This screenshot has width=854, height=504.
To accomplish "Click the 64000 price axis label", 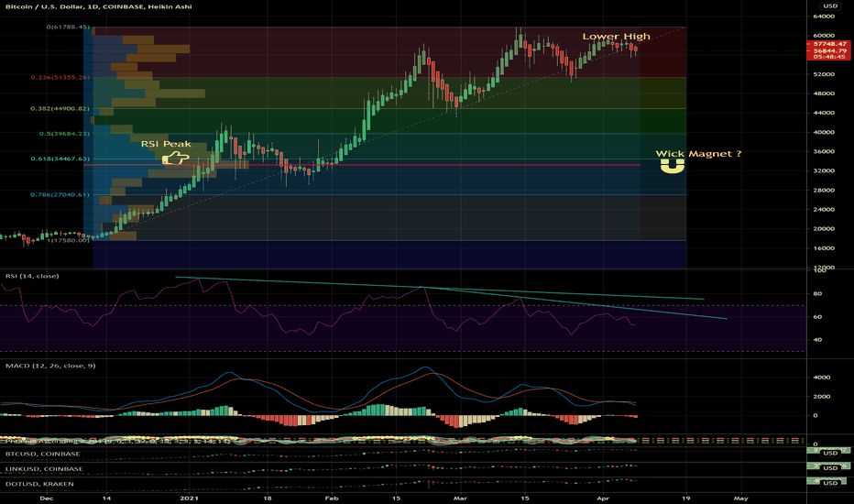I will click(x=824, y=16).
